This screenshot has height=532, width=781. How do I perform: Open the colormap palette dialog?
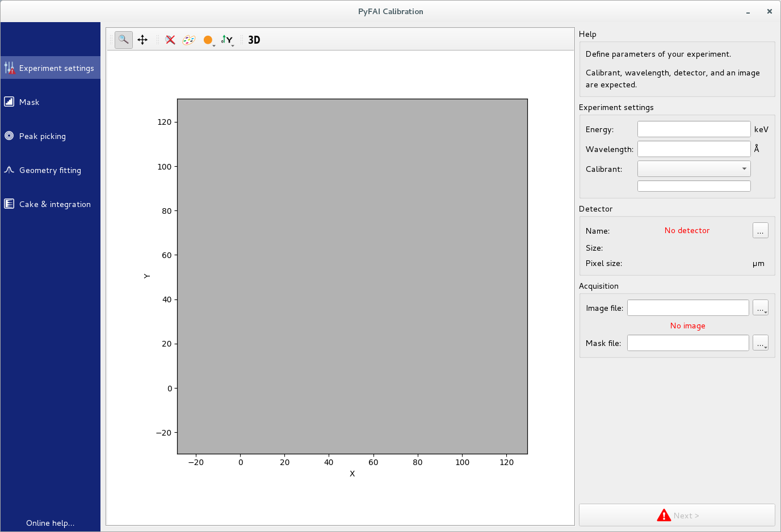tap(188, 40)
